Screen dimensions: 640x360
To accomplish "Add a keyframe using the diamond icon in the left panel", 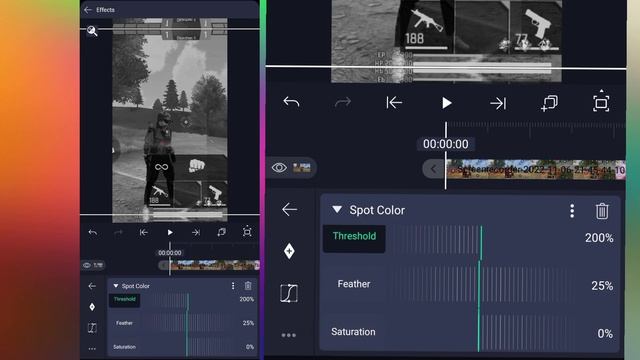I will pos(92,307).
